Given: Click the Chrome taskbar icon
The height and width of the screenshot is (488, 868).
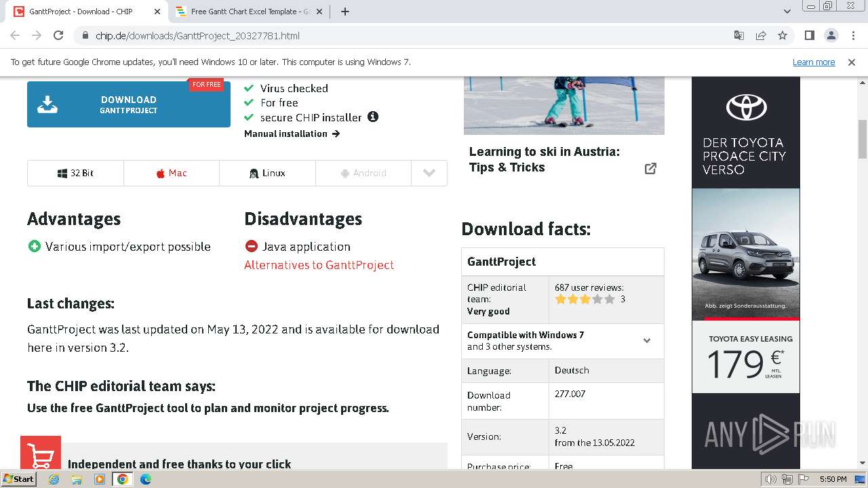Looking at the screenshot, I should (123, 479).
